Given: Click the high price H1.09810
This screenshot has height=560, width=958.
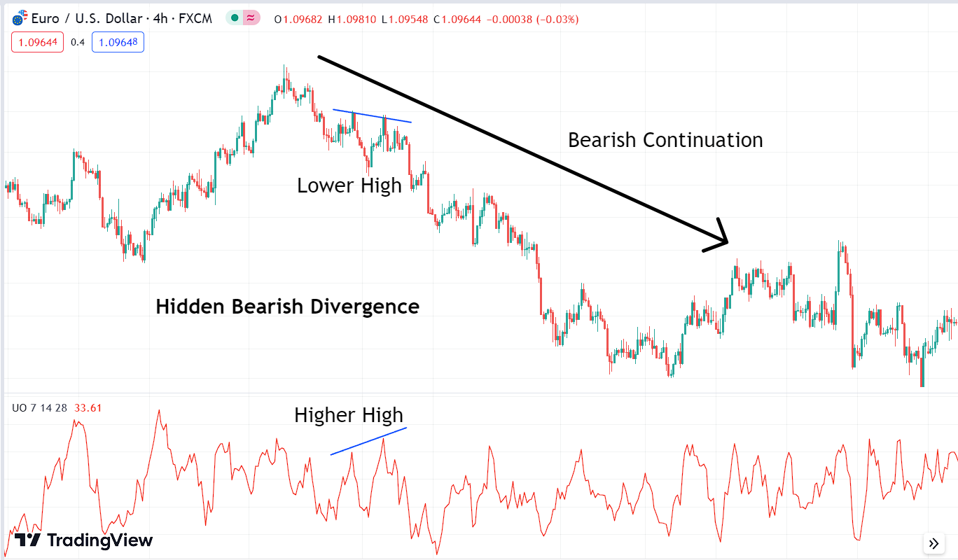Looking at the screenshot, I should [x=352, y=19].
